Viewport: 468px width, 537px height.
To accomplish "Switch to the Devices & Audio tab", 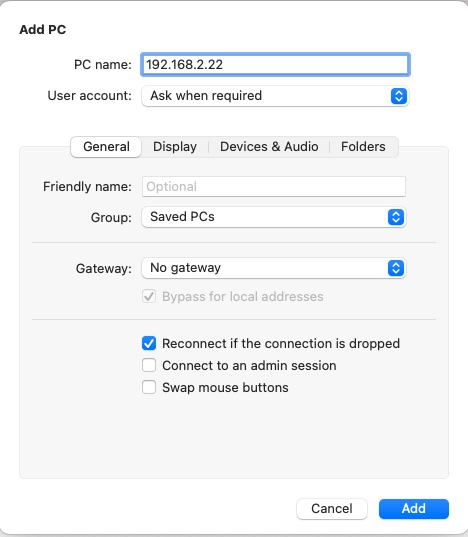I will pos(269,147).
